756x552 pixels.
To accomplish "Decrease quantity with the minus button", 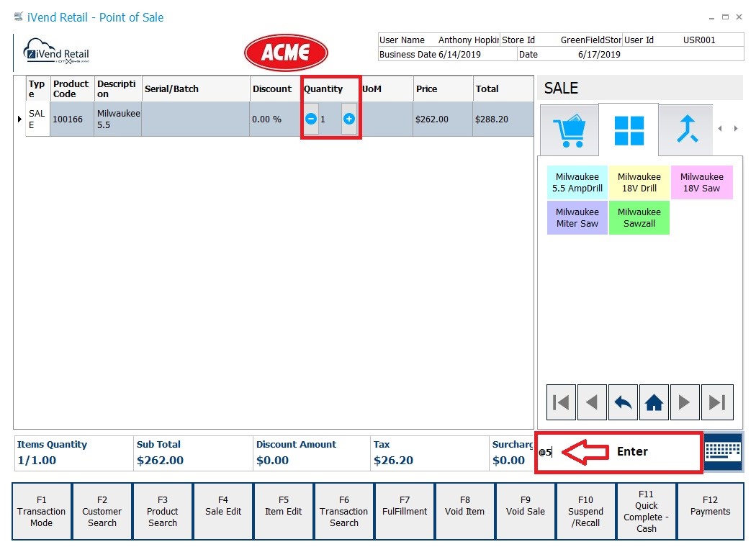I will (x=311, y=119).
